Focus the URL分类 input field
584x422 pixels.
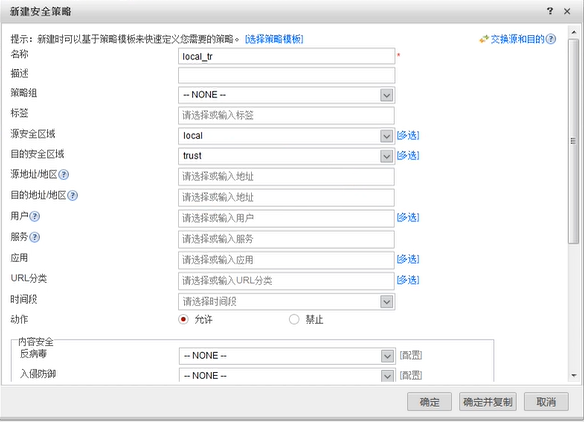286,281
